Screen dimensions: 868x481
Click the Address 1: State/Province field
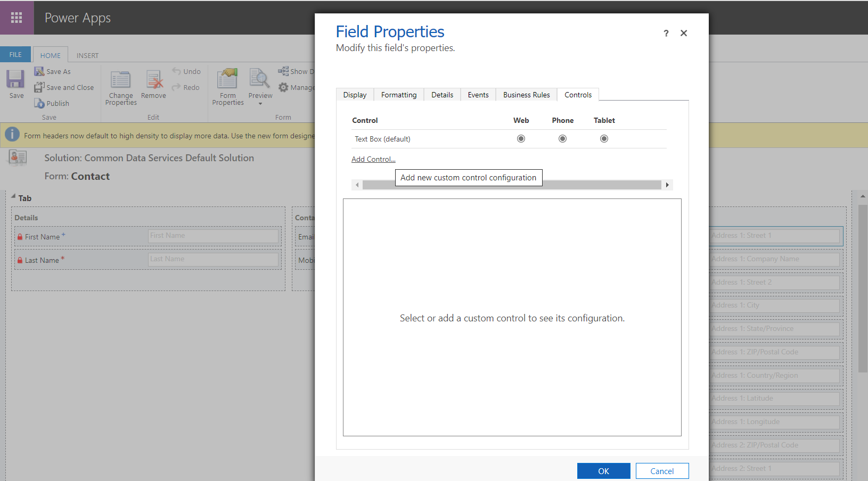tap(775, 329)
